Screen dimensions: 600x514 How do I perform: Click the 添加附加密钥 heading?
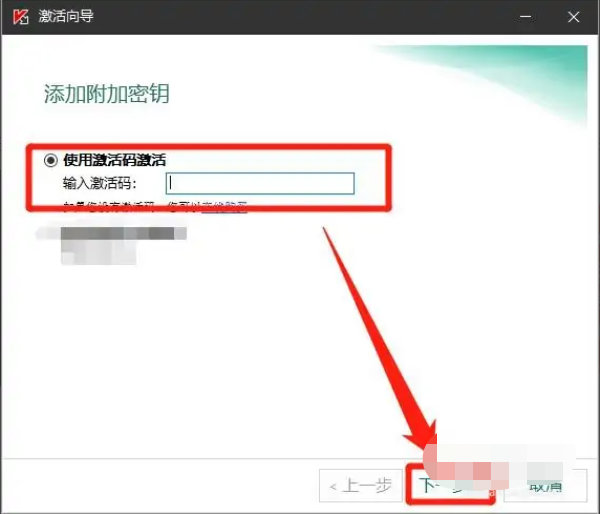(106, 94)
